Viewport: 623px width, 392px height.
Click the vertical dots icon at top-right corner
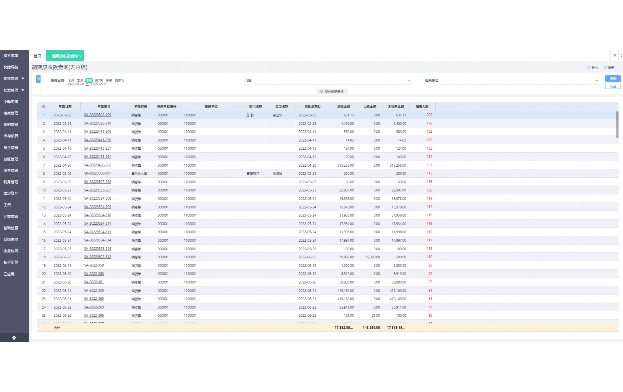[621, 56]
